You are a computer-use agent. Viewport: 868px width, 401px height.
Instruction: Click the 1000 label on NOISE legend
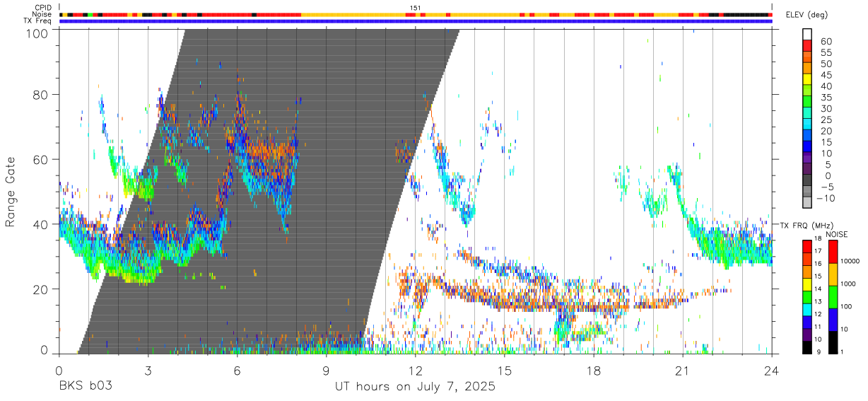pos(848,284)
